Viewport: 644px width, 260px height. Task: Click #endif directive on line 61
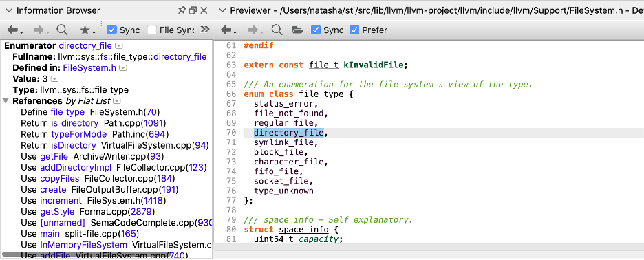(x=258, y=45)
